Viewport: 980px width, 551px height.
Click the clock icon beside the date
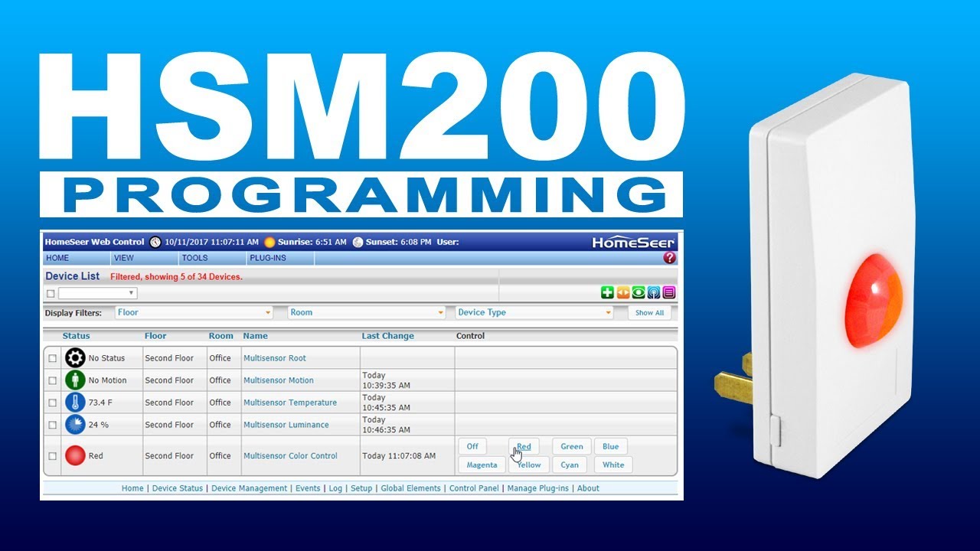tap(155, 242)
